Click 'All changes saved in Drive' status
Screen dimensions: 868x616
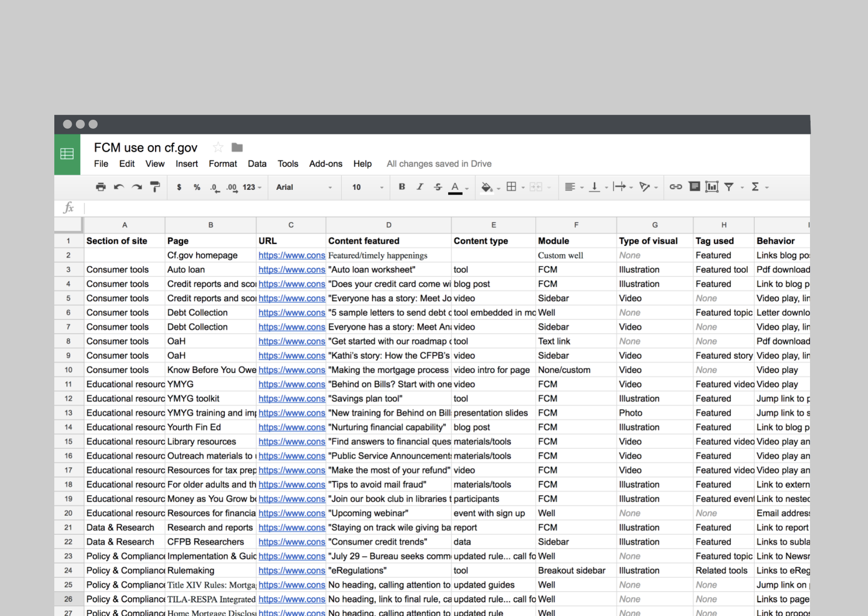pos(439,164)
